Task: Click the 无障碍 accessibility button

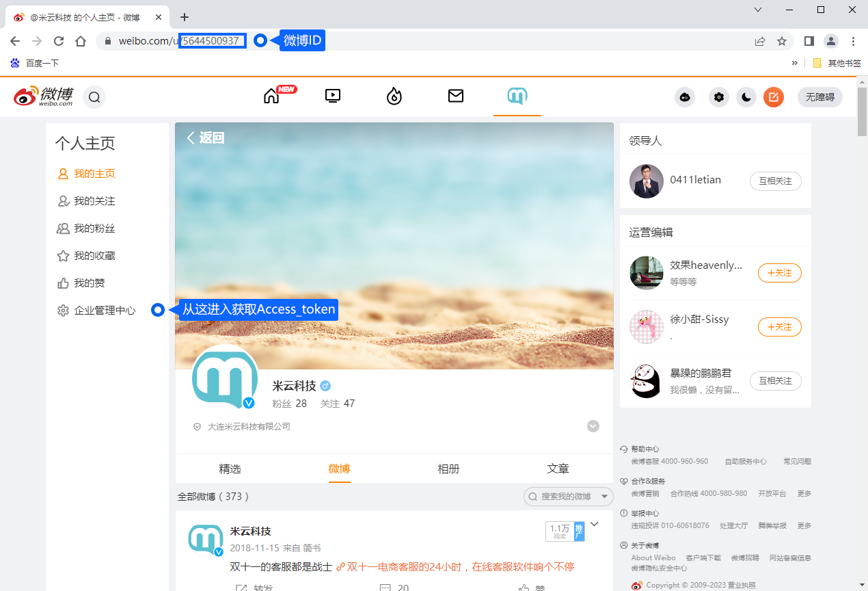Action: 820,97
